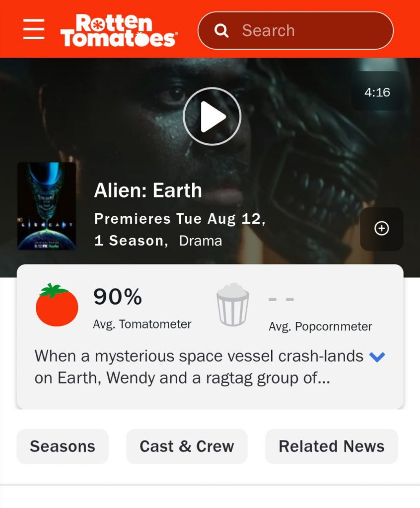This screenshot has height=508, width=420.
Task: Expand the synopsis with blue chevron
Action: pos(377,357)
